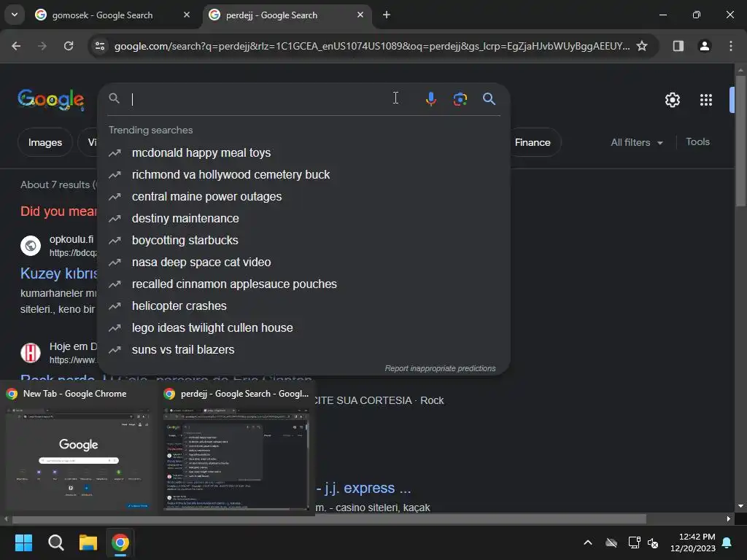Go back to previous page
This screenshot has height=560, width=747.
pyautogui.click(x=16, y=46)
